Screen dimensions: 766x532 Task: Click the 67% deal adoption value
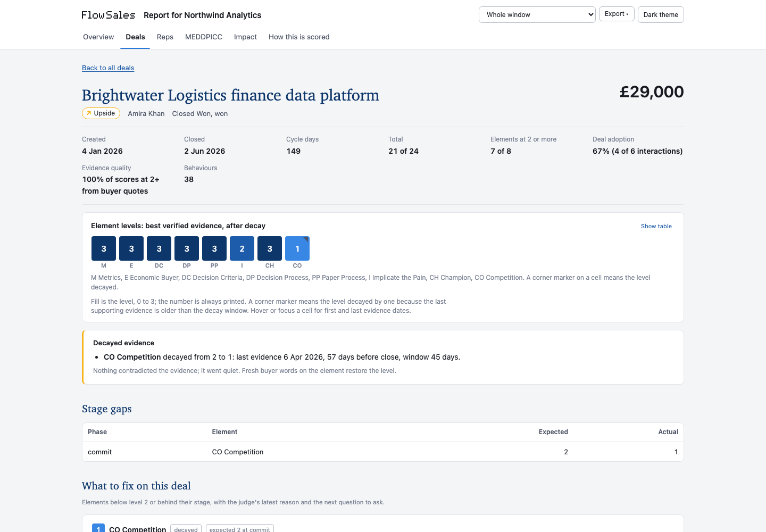(x=637, y=151)
